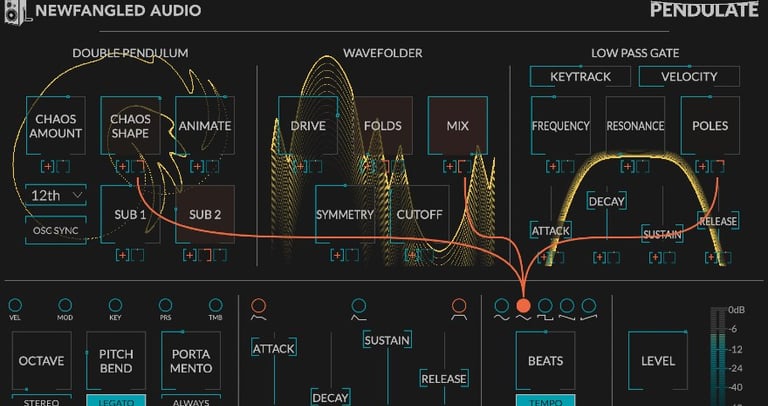Click the Low Pass Gate RELEASE slider handle
Screen dimensions: 768x406
[718, 221]
